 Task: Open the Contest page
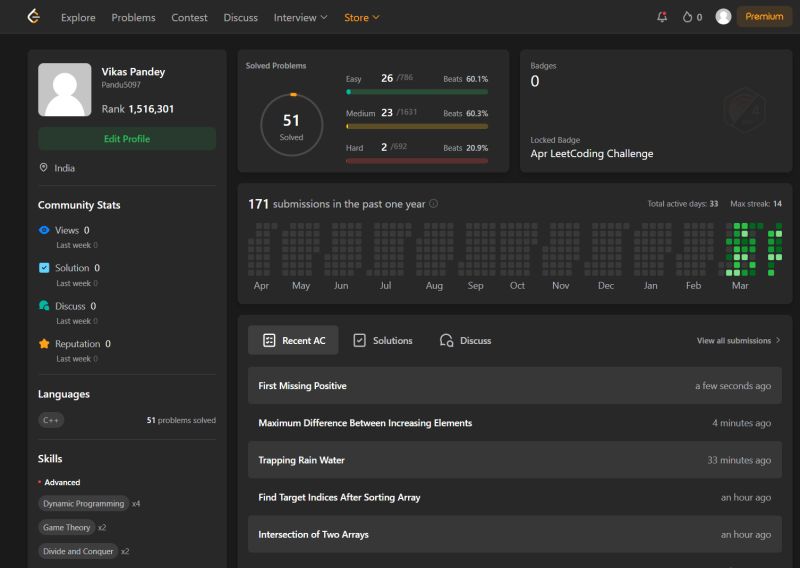(x=189, y=17)
